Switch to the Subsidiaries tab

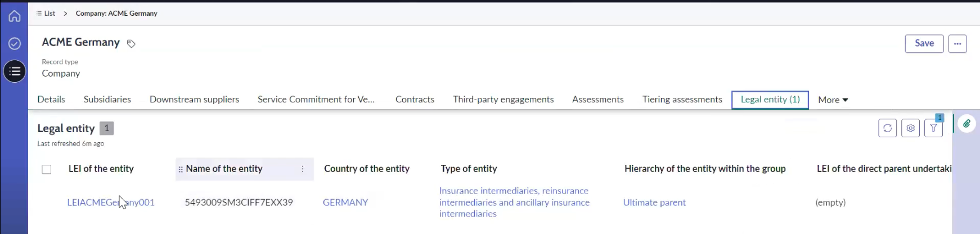coord(107,100)
